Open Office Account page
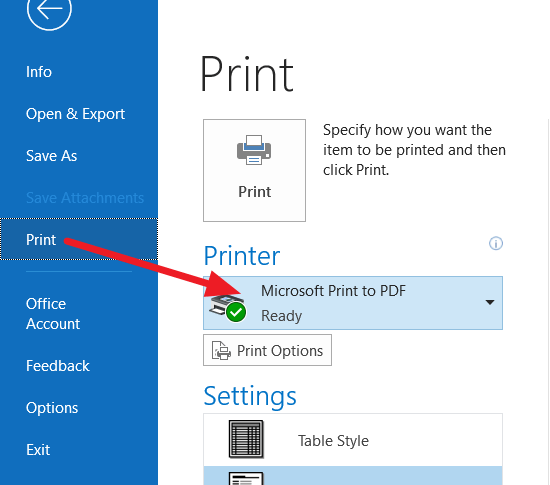 [x=53, y=314]
